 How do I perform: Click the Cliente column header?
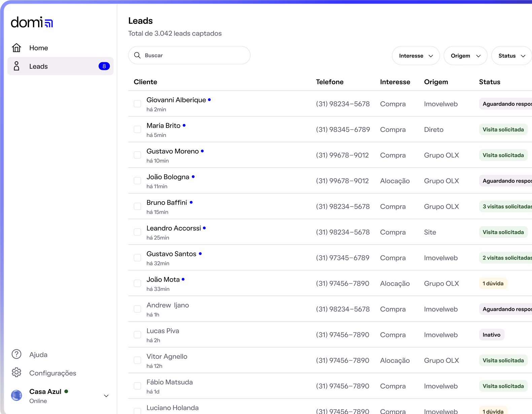[x=145, y=82]
